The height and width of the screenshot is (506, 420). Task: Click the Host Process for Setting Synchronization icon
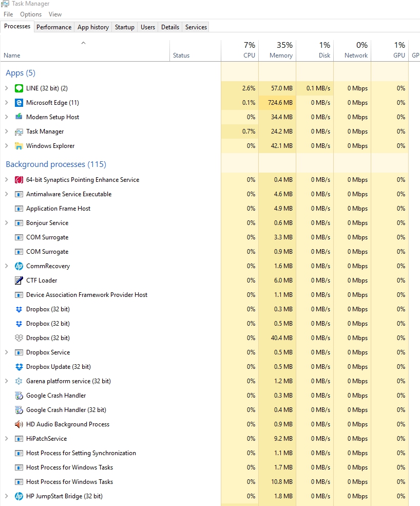(19, 453)
